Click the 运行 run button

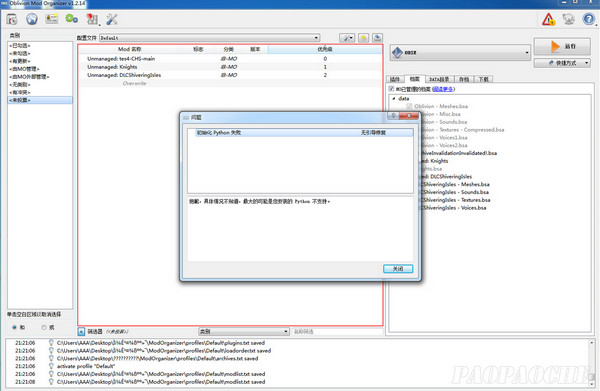coord(562,46)
